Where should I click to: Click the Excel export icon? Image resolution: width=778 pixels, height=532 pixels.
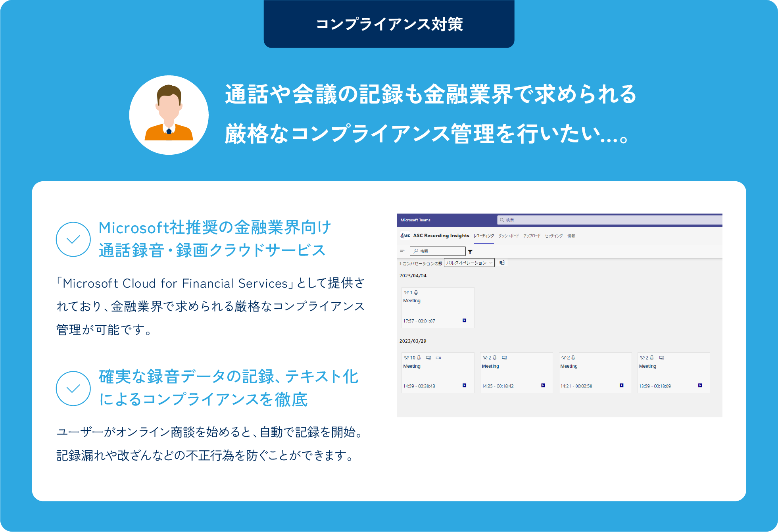click(502, 262)
